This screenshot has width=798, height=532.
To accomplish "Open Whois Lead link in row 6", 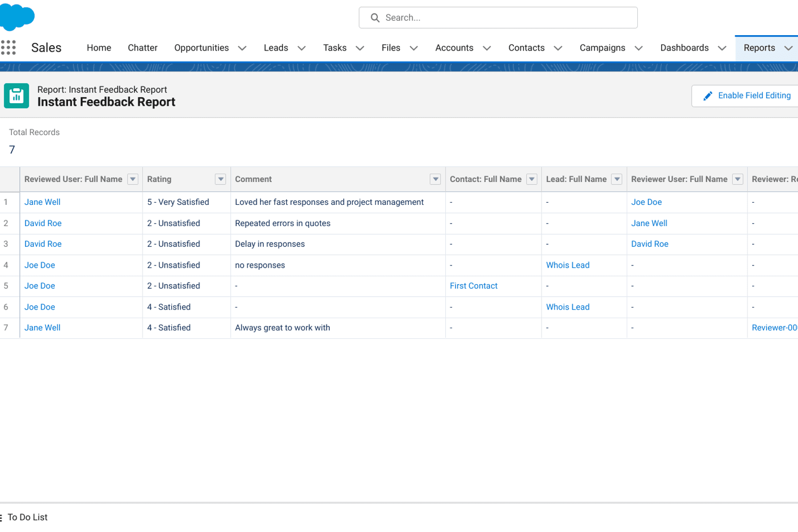I will click(x=568, y=307).
